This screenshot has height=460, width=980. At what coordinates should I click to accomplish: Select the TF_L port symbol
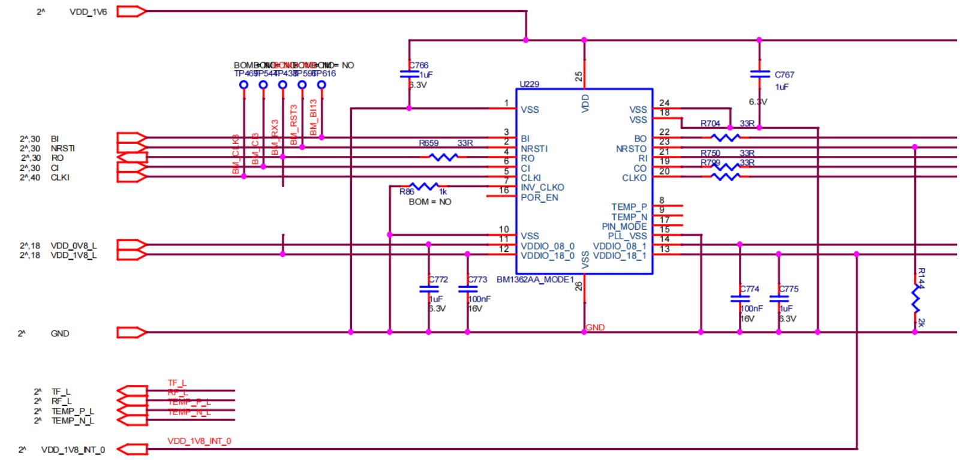click(131, 391)
